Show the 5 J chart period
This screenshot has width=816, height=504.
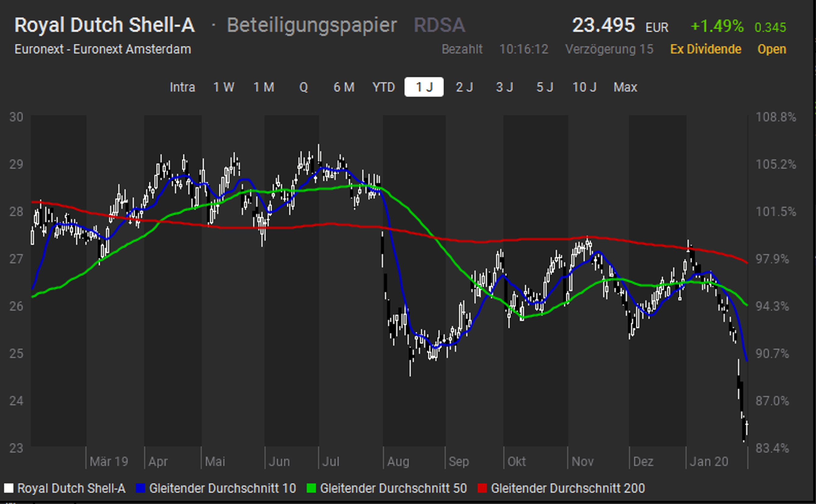[544, 87]
